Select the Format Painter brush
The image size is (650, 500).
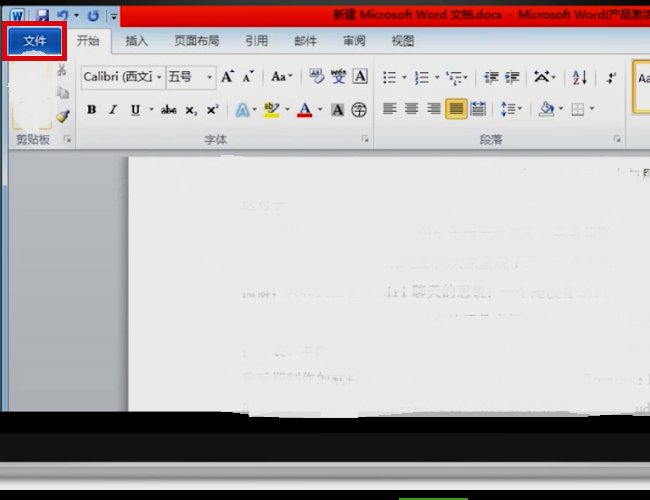tap(62, 116)
